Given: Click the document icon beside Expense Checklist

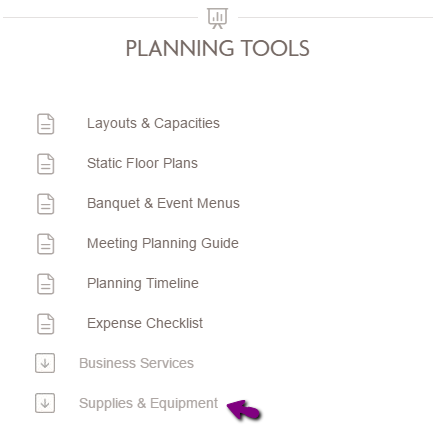Looking at the screenshot, I should 46,324.
